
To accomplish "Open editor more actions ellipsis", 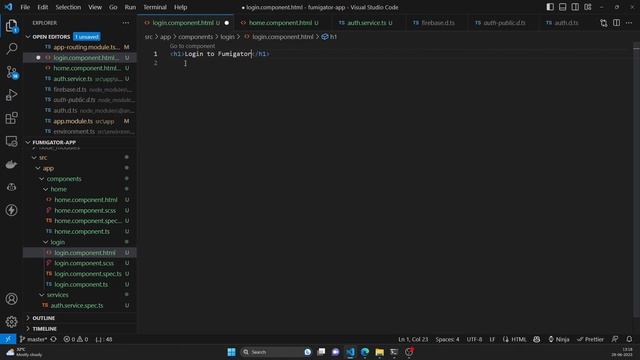I will coord(629,23).
